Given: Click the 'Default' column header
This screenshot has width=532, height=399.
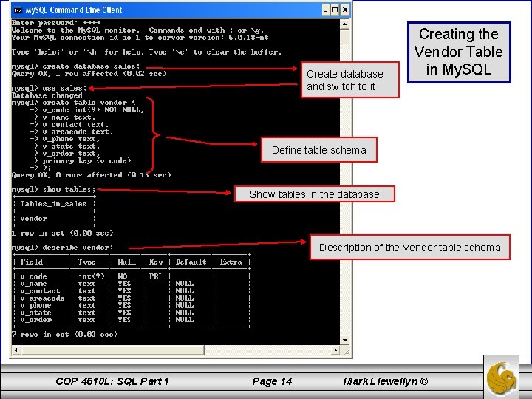Looking at the screenshot, I should [x=191, y=262].
